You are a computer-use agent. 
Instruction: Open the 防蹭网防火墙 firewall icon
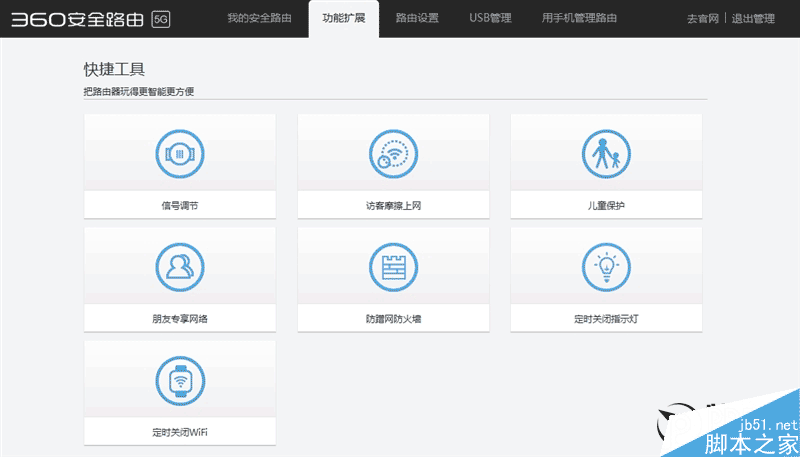pyautogui.click(x=393, y=267)
